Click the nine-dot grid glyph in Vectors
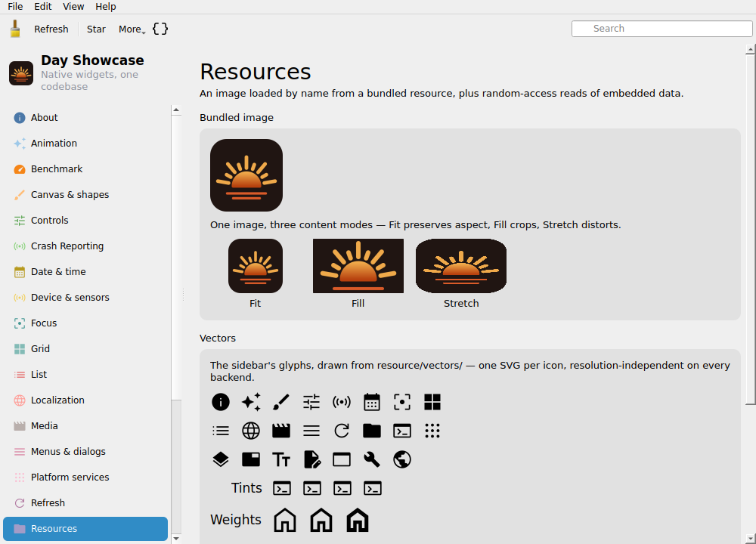The width and height of the screenshot is (756, 544). (x=432, y=430)
